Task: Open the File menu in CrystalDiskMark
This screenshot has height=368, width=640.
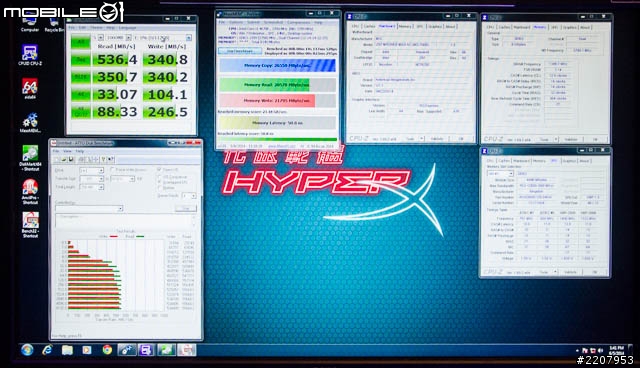Action: point(71,28)
